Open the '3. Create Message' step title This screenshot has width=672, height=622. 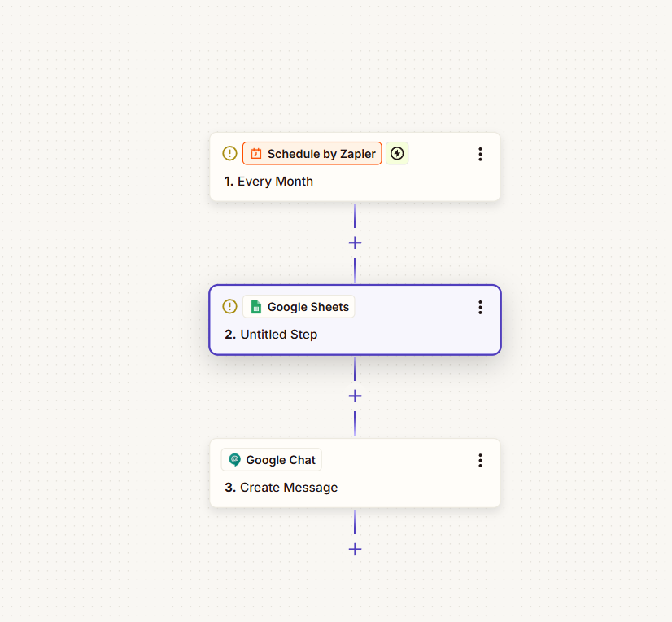tap(281, 488)
